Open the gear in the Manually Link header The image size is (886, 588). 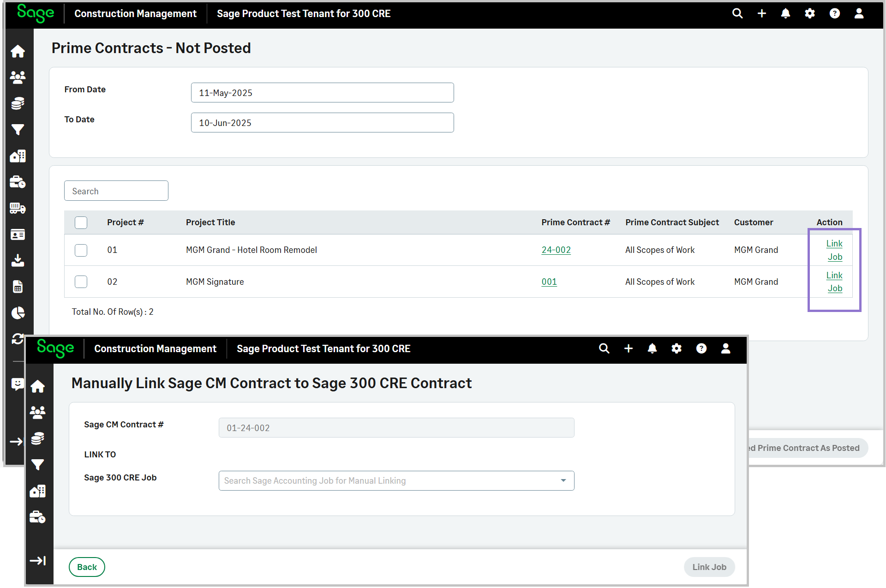pyautogui.click(x=676, y=348)
